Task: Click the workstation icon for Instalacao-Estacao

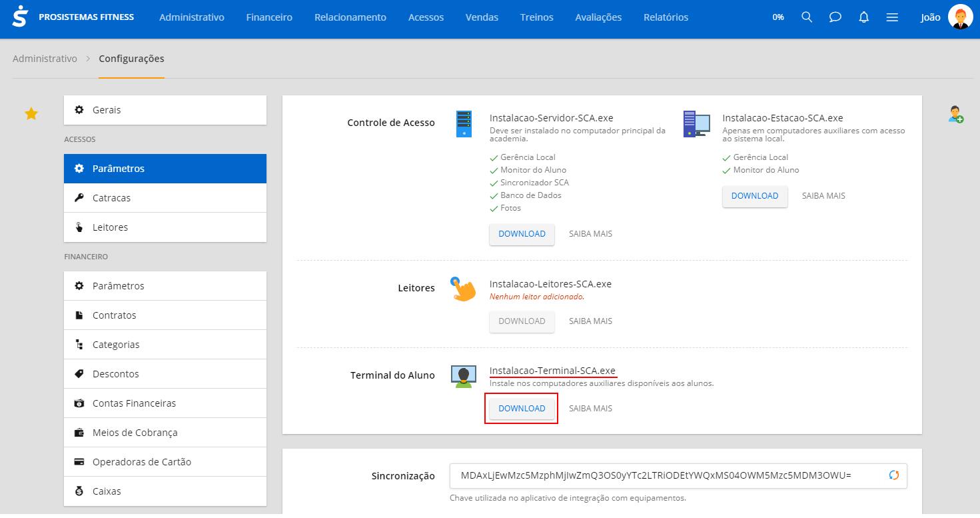Action: [x=696, y=124]
